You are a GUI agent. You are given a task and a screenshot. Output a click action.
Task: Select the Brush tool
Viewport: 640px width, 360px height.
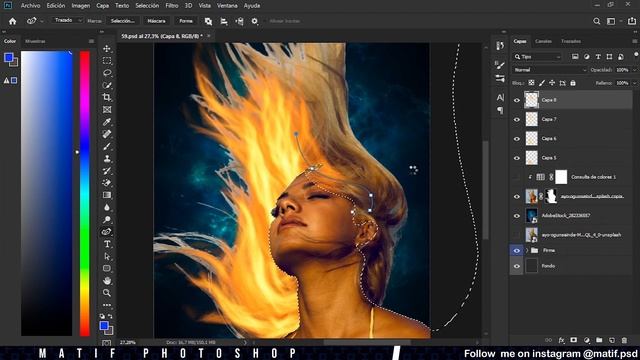click(x=107, y=146)
